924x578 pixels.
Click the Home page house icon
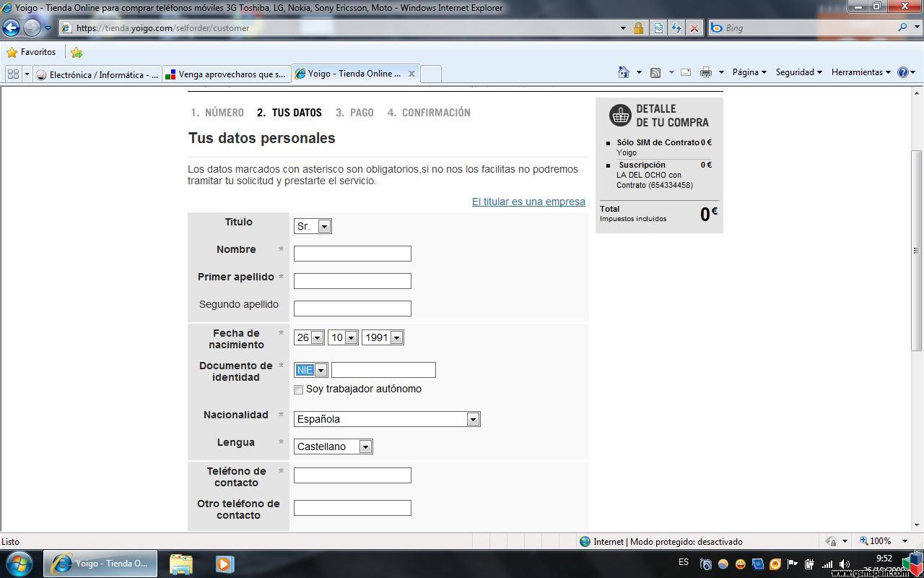click(x=624, y=72)
